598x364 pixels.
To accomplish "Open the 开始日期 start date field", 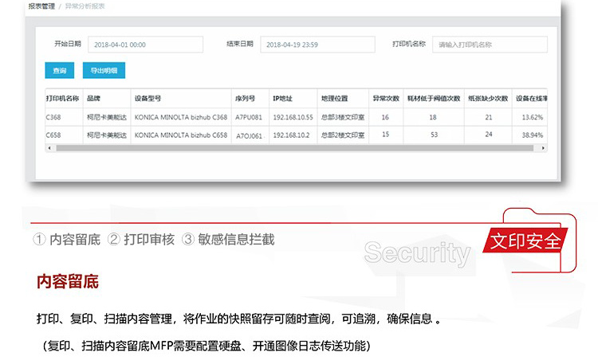I will [144, 45].
